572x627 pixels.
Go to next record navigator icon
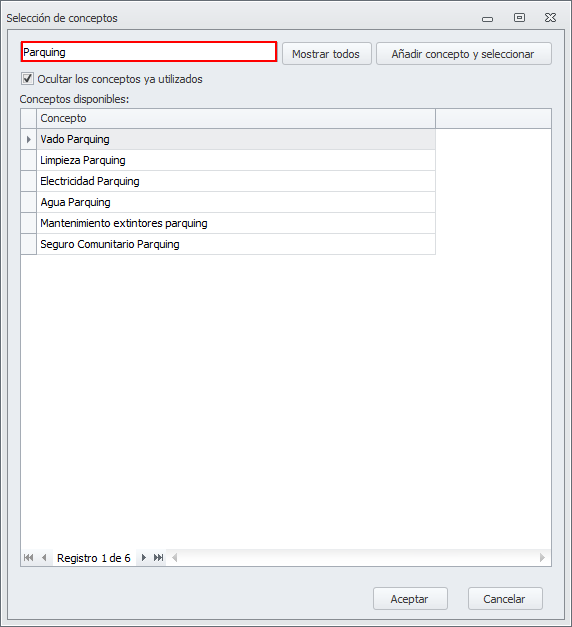[x=144, y=557]
